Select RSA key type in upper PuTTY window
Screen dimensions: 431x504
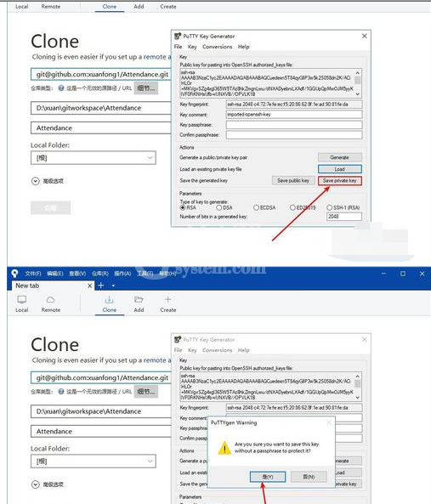(x=183, y=207)
